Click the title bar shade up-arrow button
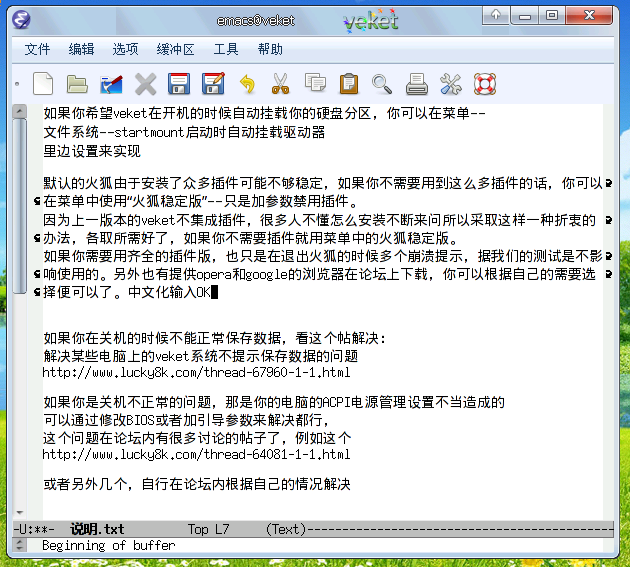Viewport: 630px width, 567px height. pyautogui.click(x=496, y=15)
